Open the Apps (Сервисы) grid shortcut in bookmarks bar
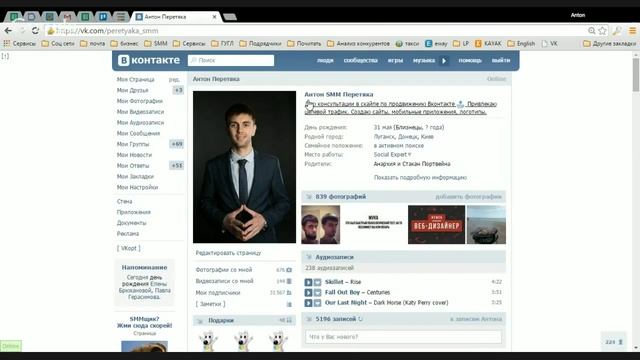Viewport: 640px width, 360px height. 19,43
